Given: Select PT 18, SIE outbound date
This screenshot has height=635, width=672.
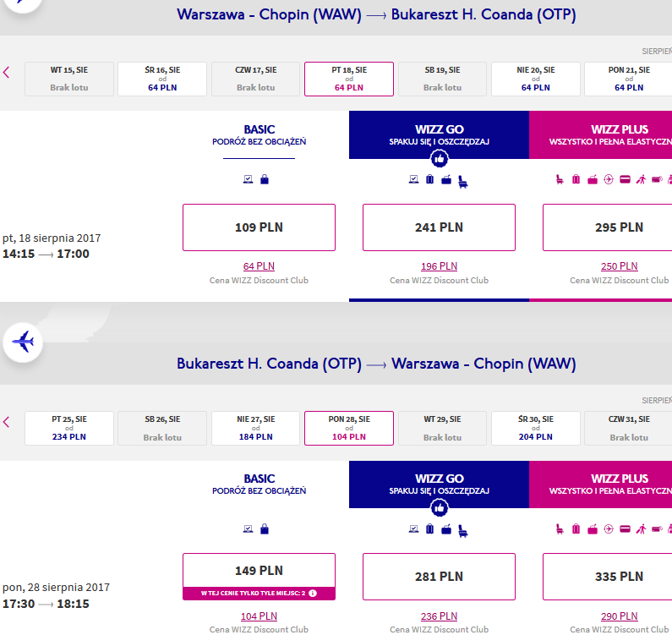Looking at the screenshot, I should [x=349, y=79].
